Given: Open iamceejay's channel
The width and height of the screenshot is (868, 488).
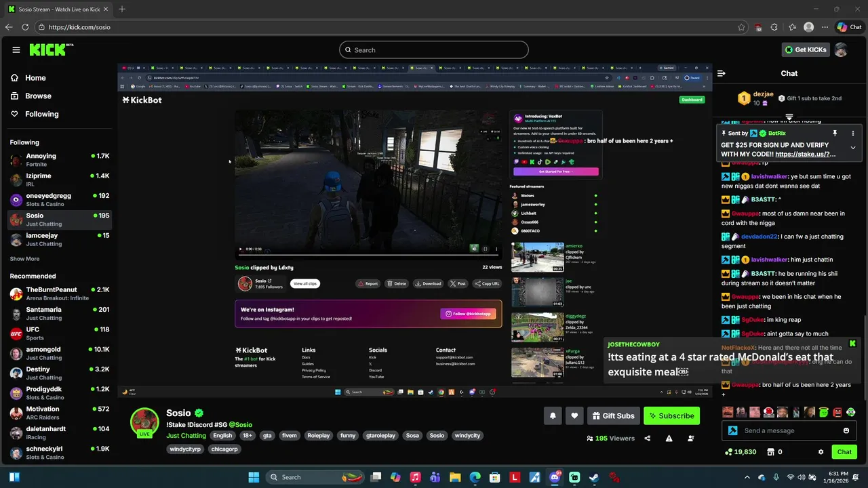Looking at the screenshot, I should click(x=60, y=239).
